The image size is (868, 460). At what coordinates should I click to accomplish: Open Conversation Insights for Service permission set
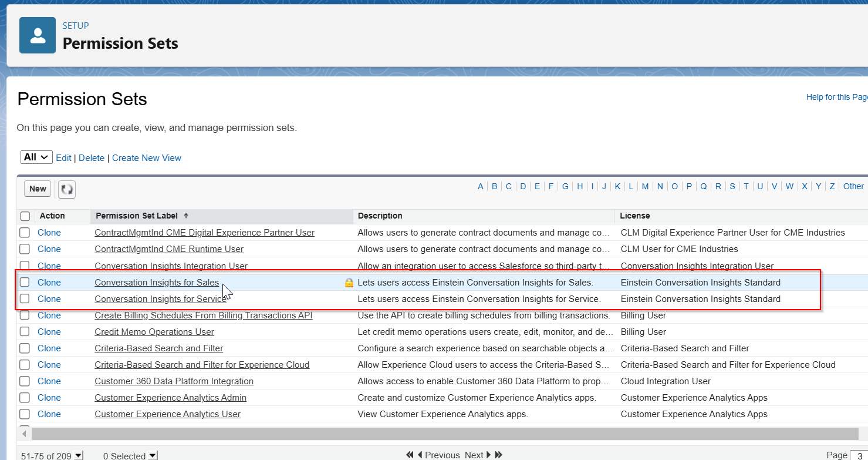tap(160, 299)
